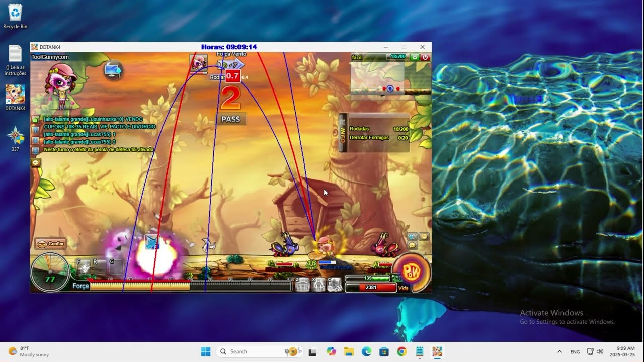Use the C item slot prop

[x=335, y=285]
